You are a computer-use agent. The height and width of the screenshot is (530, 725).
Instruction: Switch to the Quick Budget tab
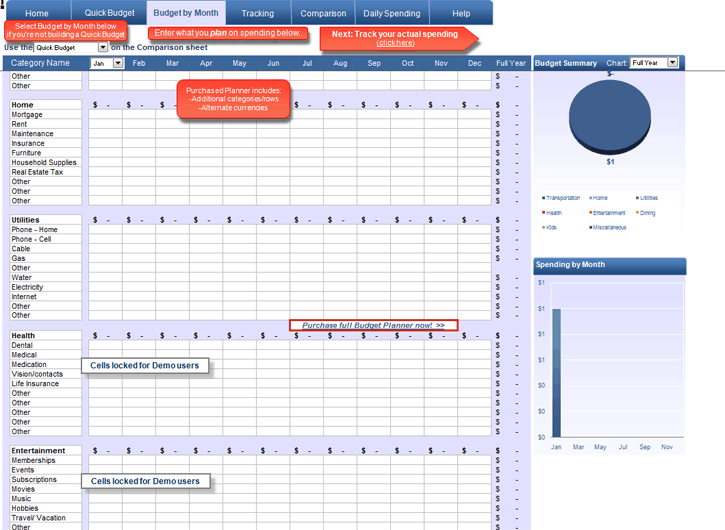109,13
